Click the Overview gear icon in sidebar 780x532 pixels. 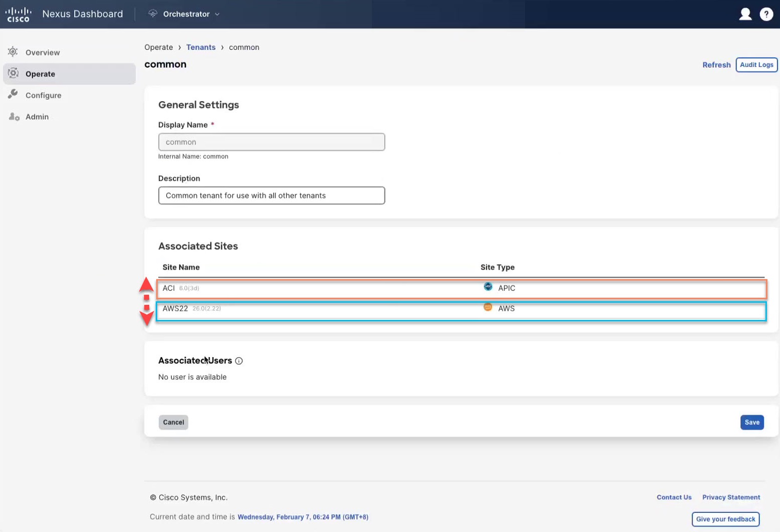coord(13,51)
